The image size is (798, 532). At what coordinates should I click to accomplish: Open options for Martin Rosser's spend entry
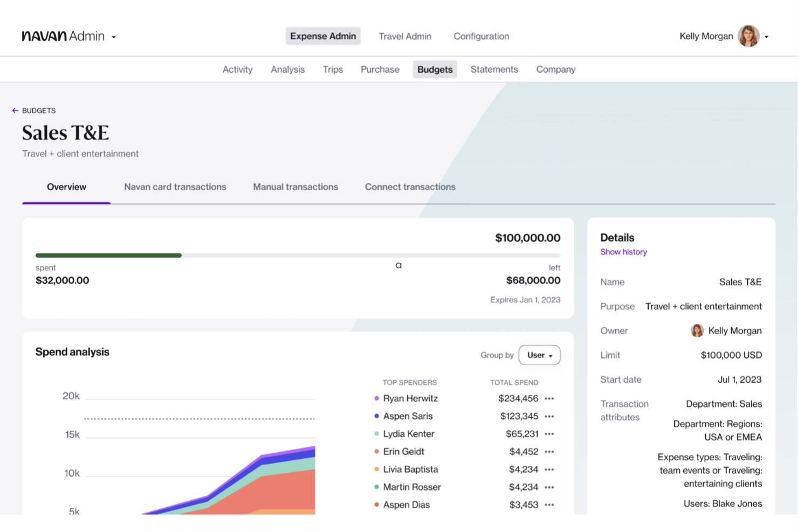[x=549, y=487]
